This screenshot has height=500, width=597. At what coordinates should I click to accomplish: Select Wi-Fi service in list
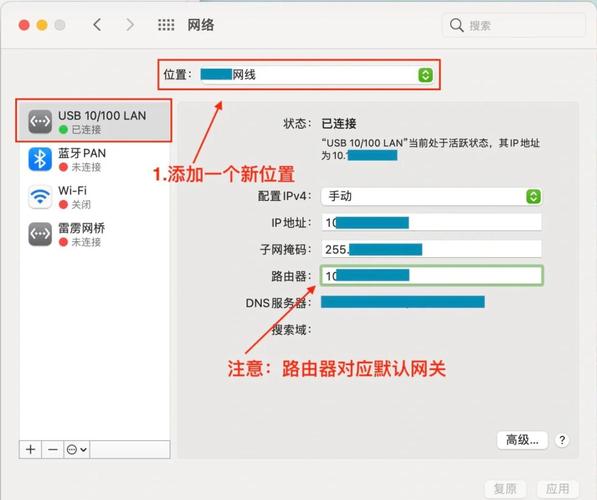(94, 196)
